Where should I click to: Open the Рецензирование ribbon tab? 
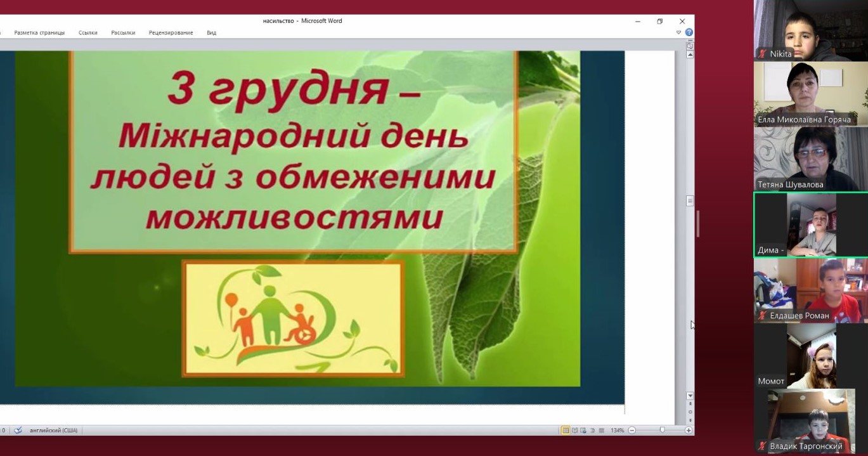171,32
